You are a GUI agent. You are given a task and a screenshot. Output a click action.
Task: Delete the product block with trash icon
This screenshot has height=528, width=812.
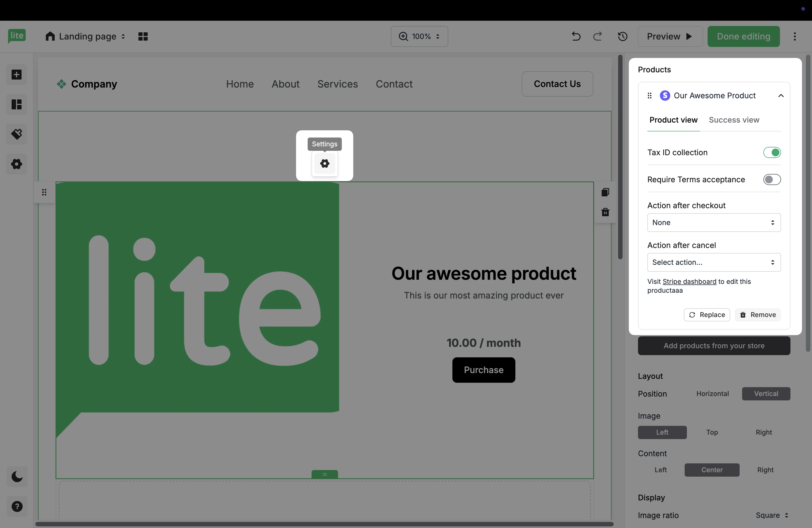pos(605,212)
